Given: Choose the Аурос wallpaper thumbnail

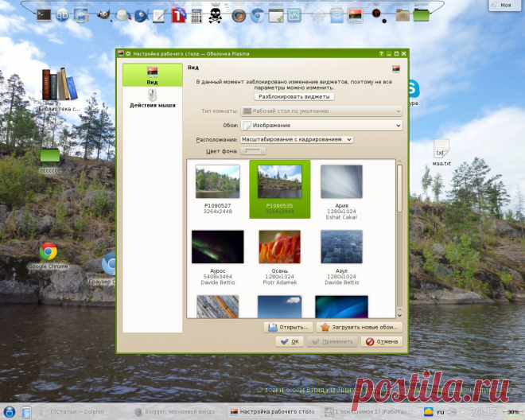Looking at the screenshot, I should (217, 248).
